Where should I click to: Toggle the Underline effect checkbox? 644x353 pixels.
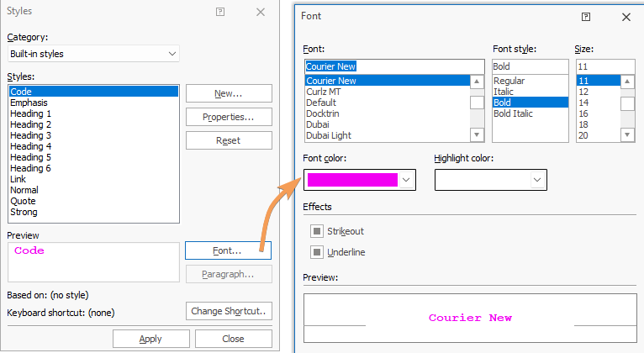coord(317,252)
